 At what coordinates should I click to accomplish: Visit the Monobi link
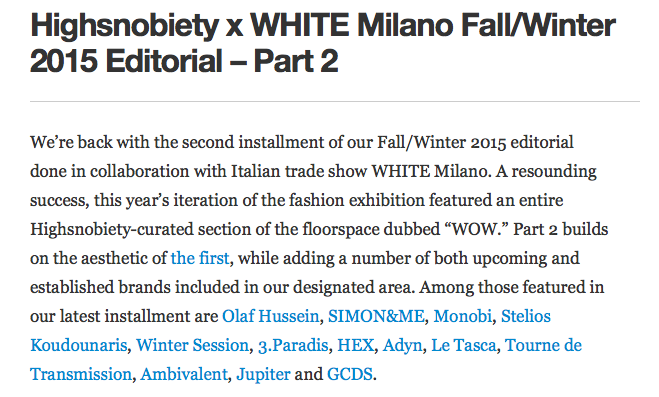pos(462,316)
